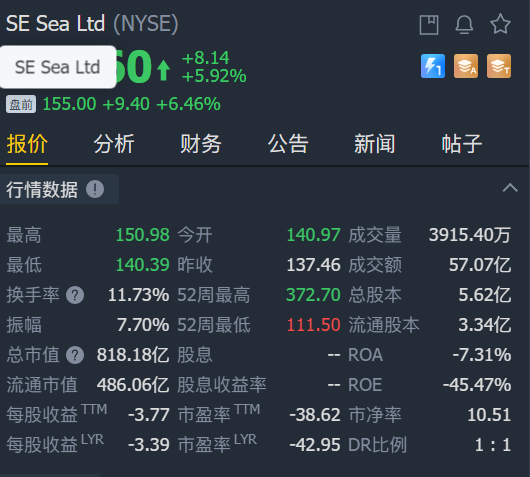The height and width of the screenshot is (477, 530).
Task: Open the blue lightning quick trade icon
Action: point(433,66)
